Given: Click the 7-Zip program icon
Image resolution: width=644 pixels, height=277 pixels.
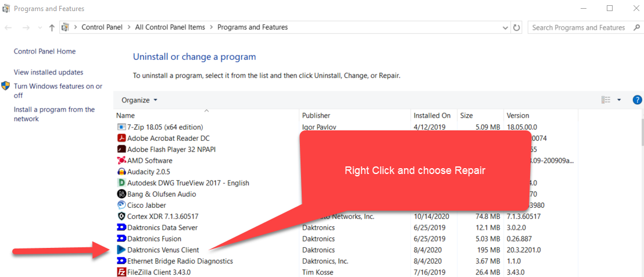Looking at the screenshot, I should click(121, 127).
